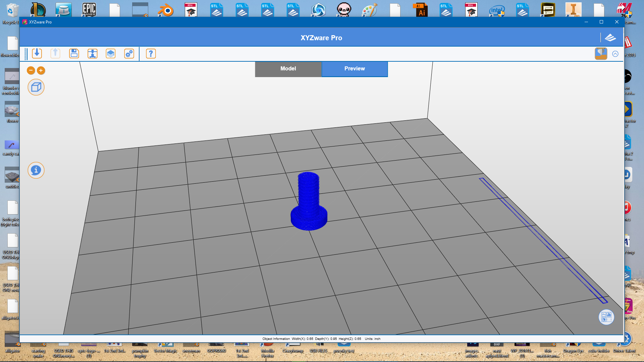
Task: Open Blender from the desktop icons
Action: (x=166, y=10)
